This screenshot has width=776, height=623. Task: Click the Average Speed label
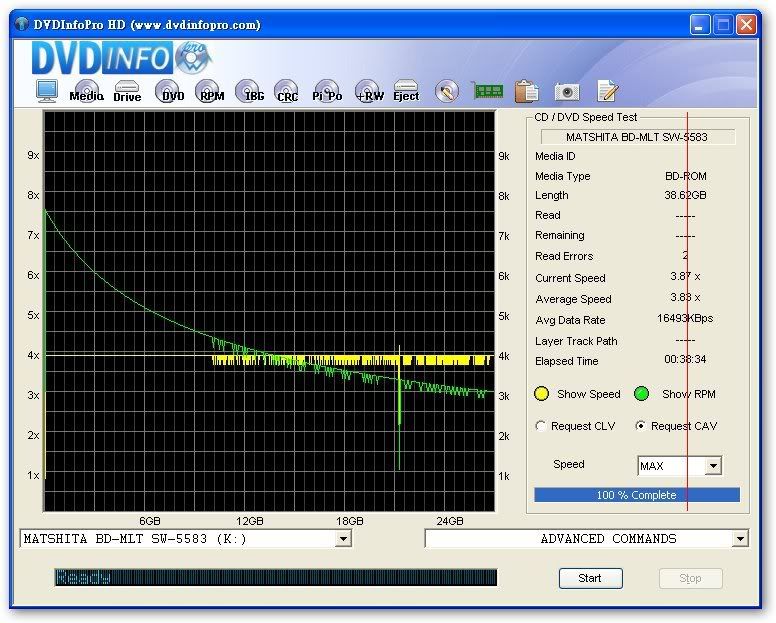pos(573,299)
